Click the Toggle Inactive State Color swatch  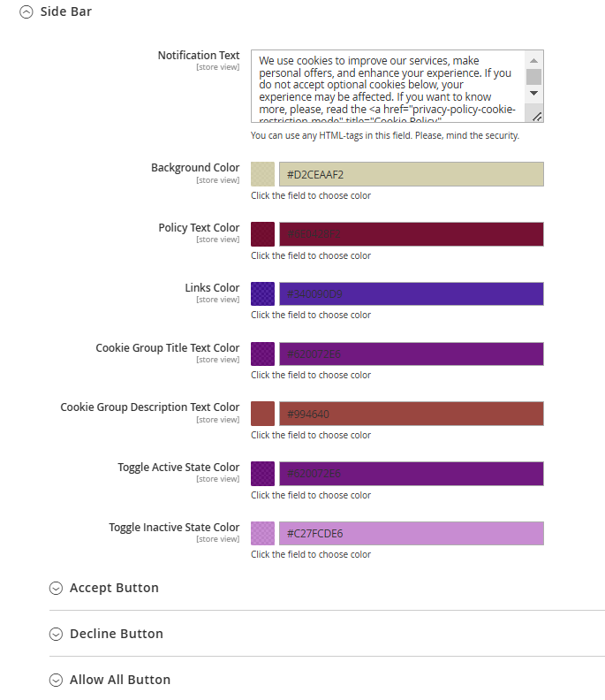tap(263, 534)
